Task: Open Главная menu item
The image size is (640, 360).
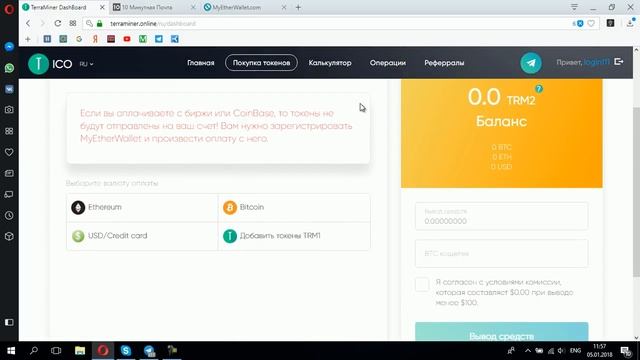Action: coord(201,63)
